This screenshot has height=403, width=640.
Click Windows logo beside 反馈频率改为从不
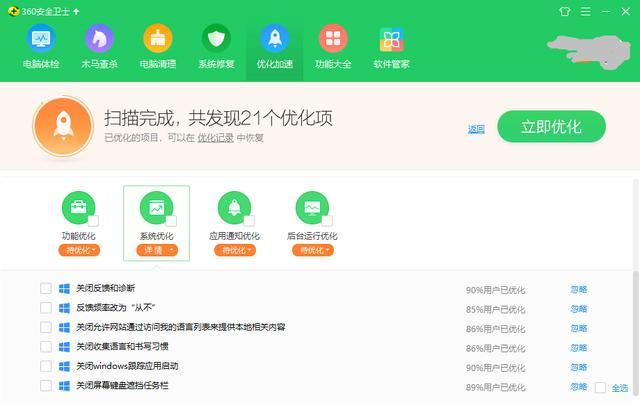point(64,308)
